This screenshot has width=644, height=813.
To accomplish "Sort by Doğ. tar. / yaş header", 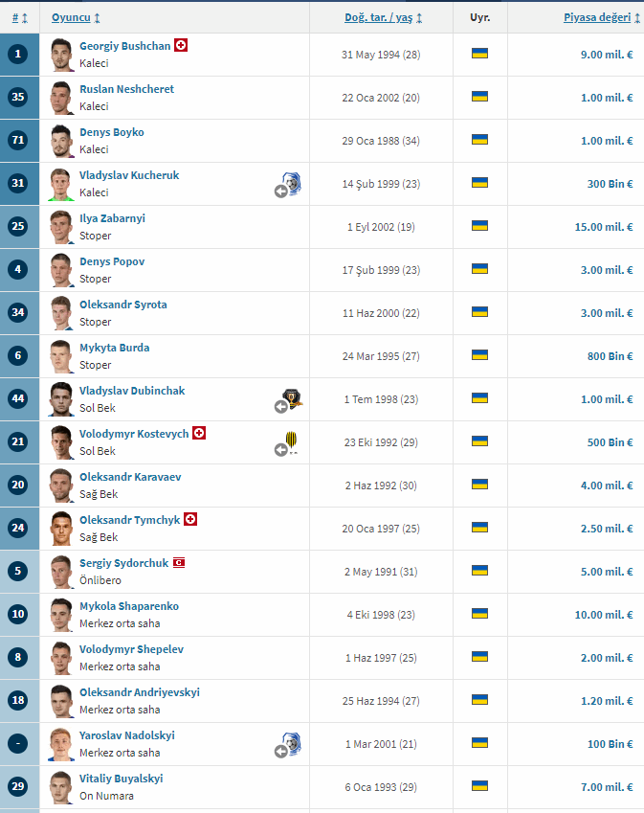I will pyautogui.click(x=383, y=17).
